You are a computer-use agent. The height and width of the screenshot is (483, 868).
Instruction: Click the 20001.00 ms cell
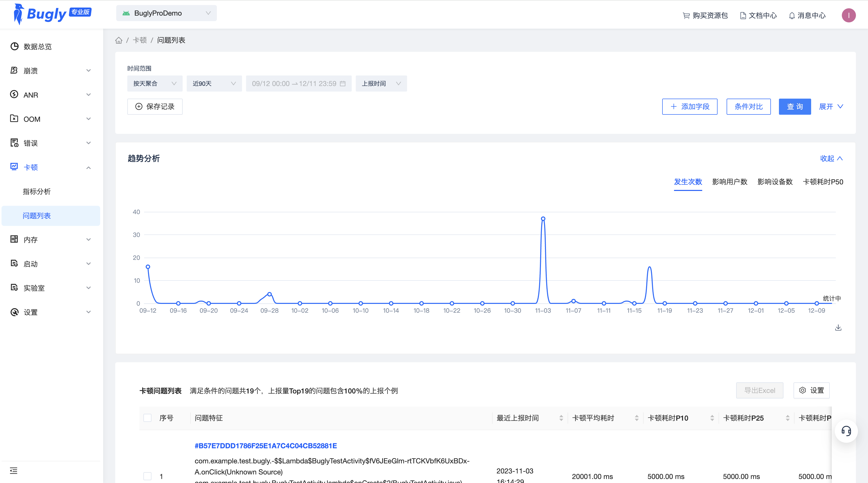point(592,476)
